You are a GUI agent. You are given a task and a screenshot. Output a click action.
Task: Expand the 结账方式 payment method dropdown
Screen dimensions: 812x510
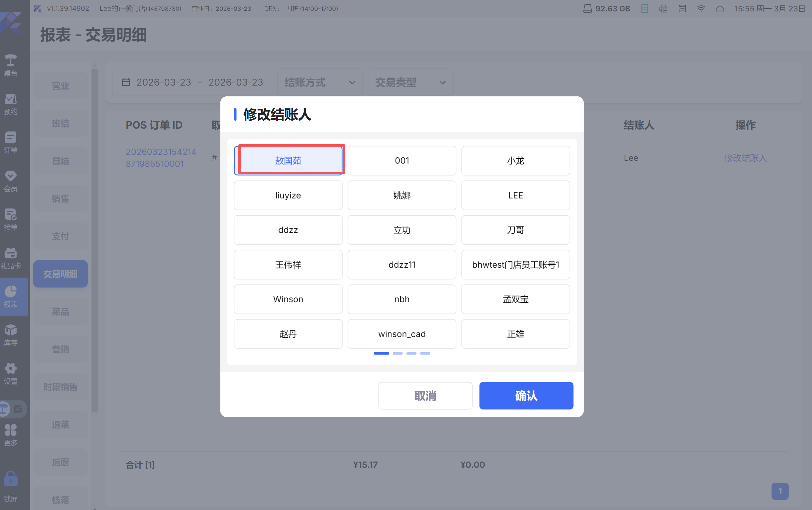point(320,82)
